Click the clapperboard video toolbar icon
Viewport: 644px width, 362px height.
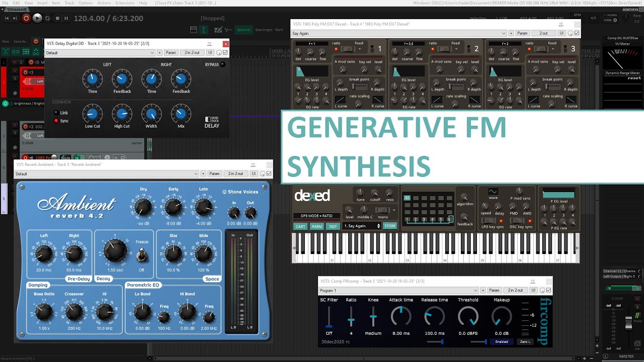(x=194, y=30)
